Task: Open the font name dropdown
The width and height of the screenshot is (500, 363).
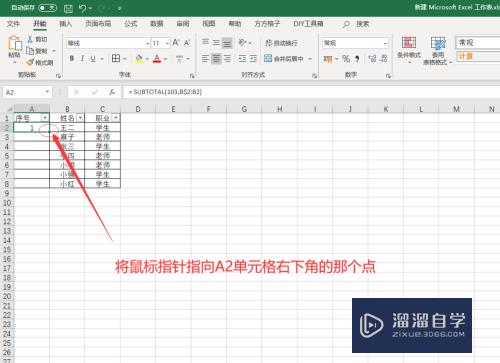Action: point(147,43)
